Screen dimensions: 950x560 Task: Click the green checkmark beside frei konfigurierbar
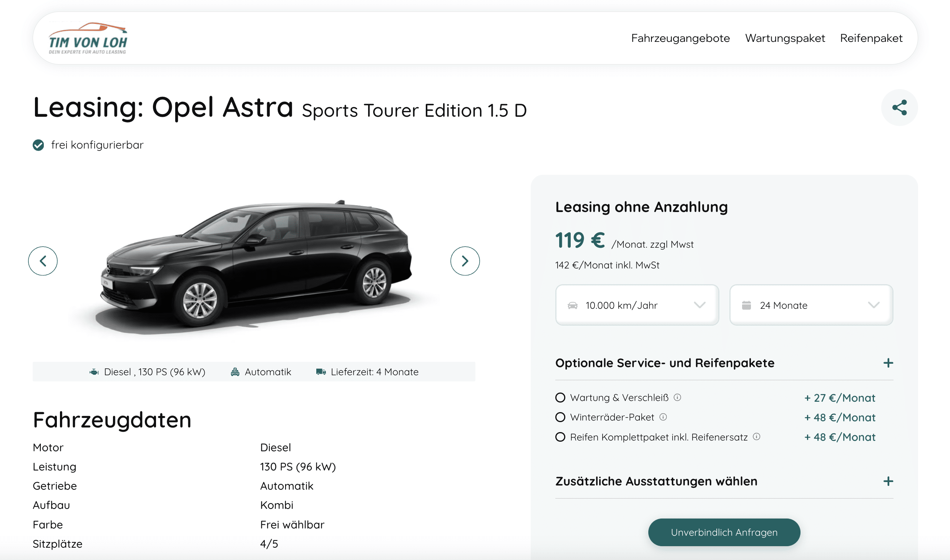38,145
